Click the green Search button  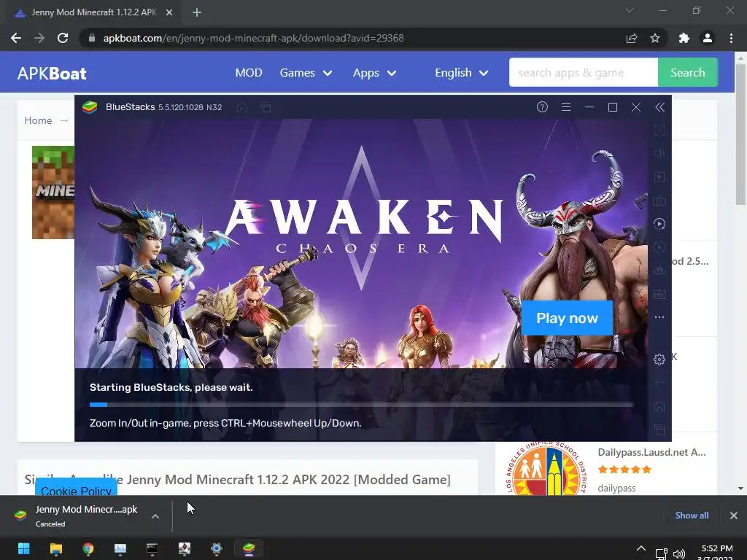pos(687,72)
